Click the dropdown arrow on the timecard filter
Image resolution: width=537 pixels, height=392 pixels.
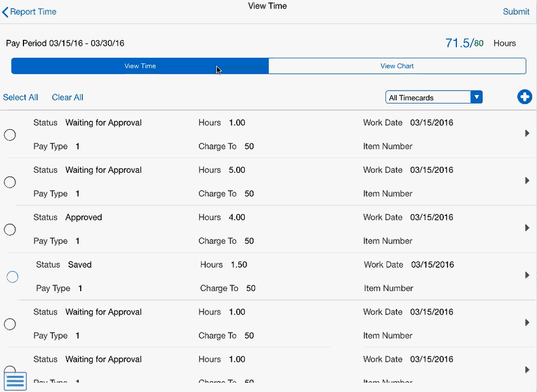pyautogui.click(x=476, y=98)
